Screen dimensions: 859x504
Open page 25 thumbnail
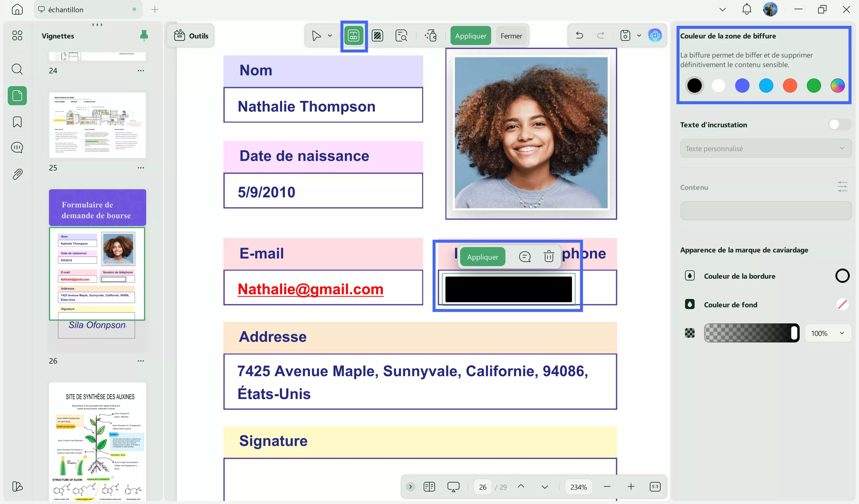98,125
